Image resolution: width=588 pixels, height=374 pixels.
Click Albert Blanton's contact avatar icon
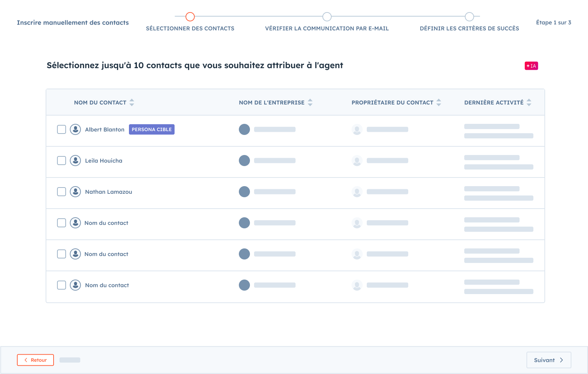75,129
